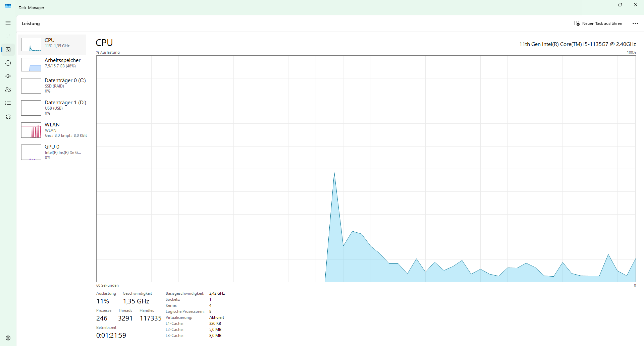Select Datenträger 1 (D:) entry

pyautogui.click(x=52, y=108)
